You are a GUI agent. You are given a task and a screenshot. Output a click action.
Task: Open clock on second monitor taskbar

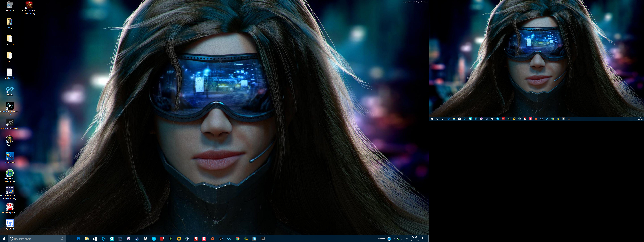(640, 119)
